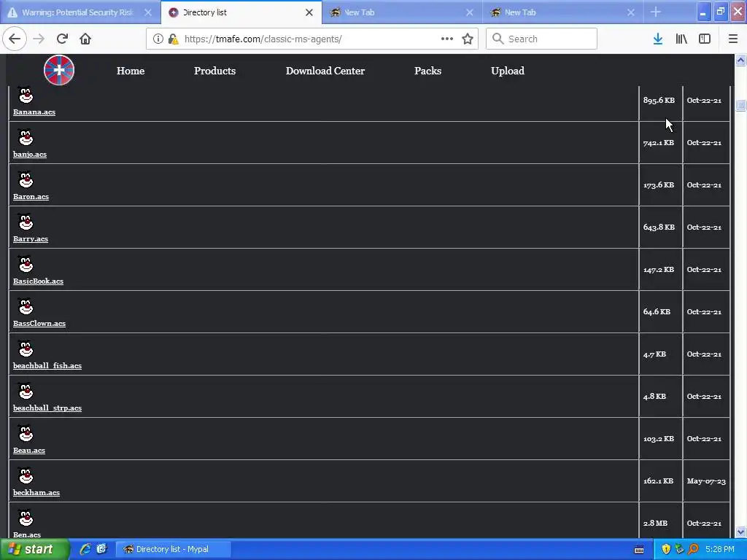Image resolution: width=747 pixels, height=560 pixels.
Task: Open a new browser tab
Action: 656,12
